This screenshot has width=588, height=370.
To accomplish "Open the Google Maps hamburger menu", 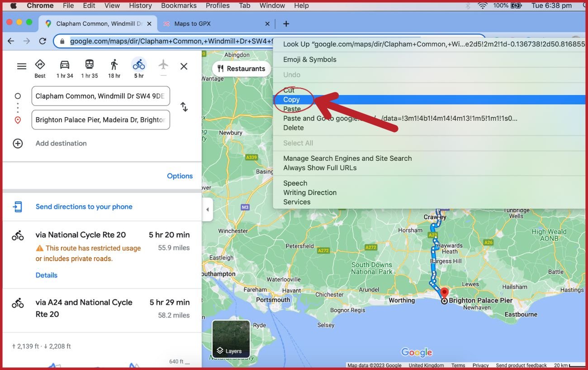I will 21,67.
